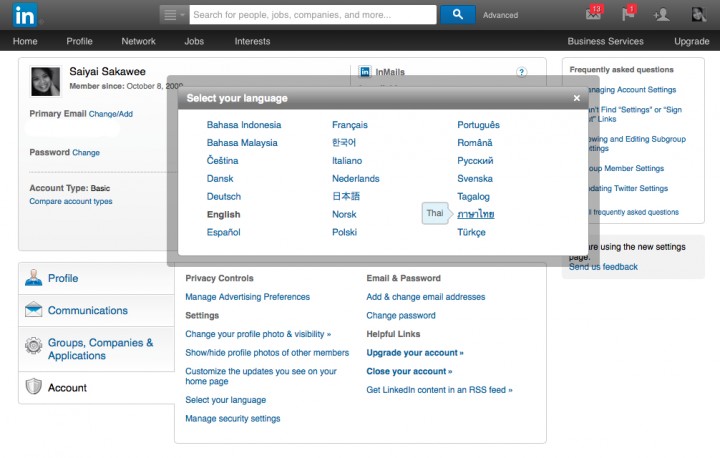Choose Dansk language
This screenshot has height=458, width=720.
click(x=220, y=179)
